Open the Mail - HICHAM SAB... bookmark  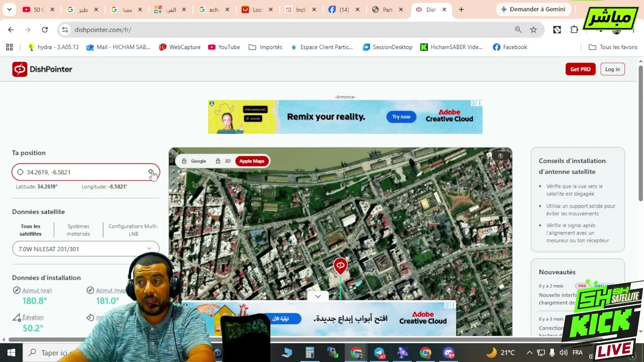(x=118, y=47)
